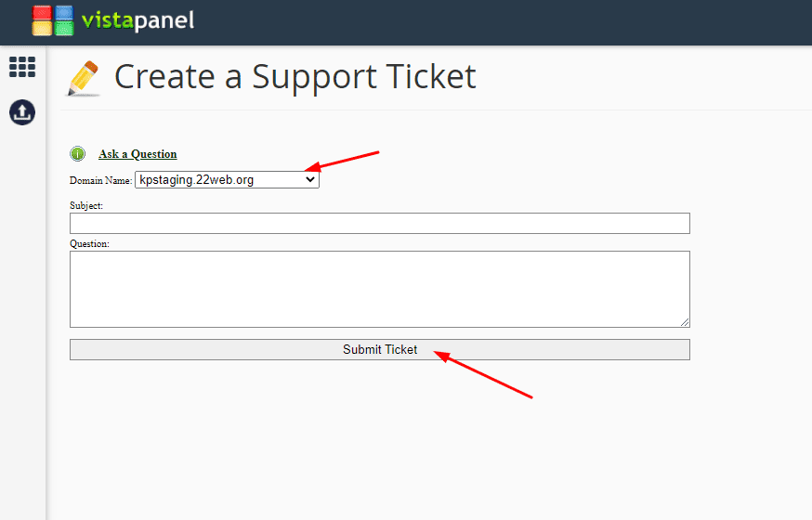Click the pencil icon beside page title
Screen dimensions: 812x520
(x=84, y=78)
